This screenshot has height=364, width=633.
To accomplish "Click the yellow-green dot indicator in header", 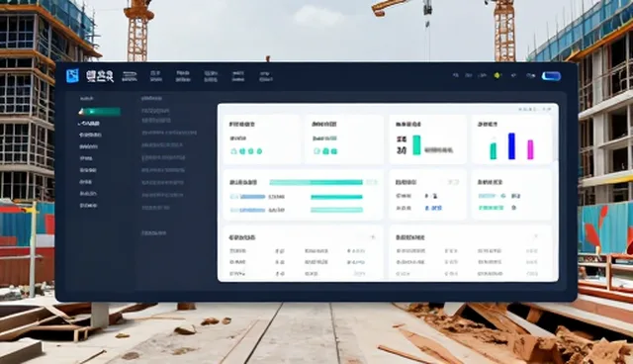I will pyautogui.click(x=497, y=75).
